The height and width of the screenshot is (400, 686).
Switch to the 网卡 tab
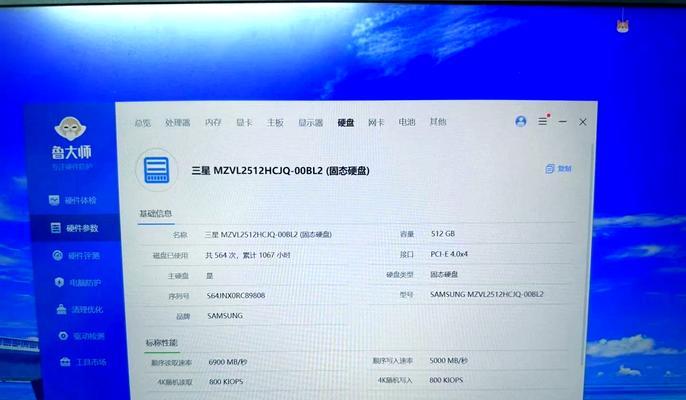pyautogui.click(x=376, y=122)
